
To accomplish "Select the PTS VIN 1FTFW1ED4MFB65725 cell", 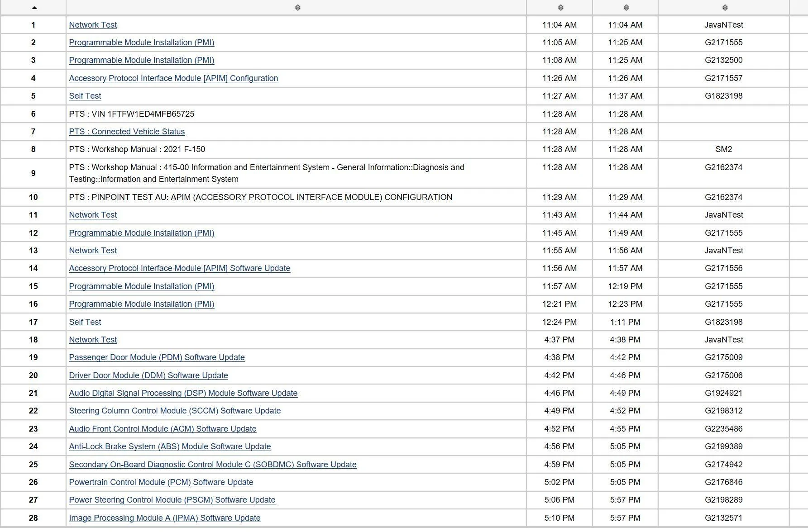I will [132, 114].
